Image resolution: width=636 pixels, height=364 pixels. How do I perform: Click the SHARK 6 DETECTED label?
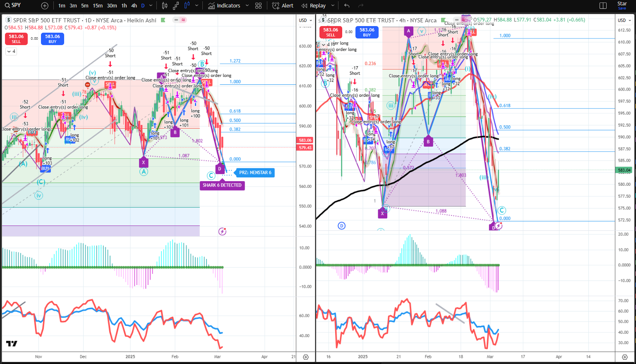coord(222,185)
